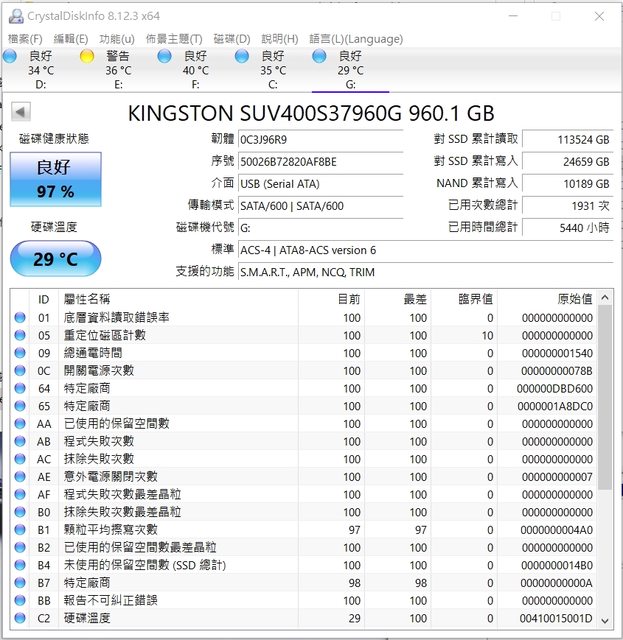Open the 功能 function menu
The image size is (623, 640).
click(116, 39)
